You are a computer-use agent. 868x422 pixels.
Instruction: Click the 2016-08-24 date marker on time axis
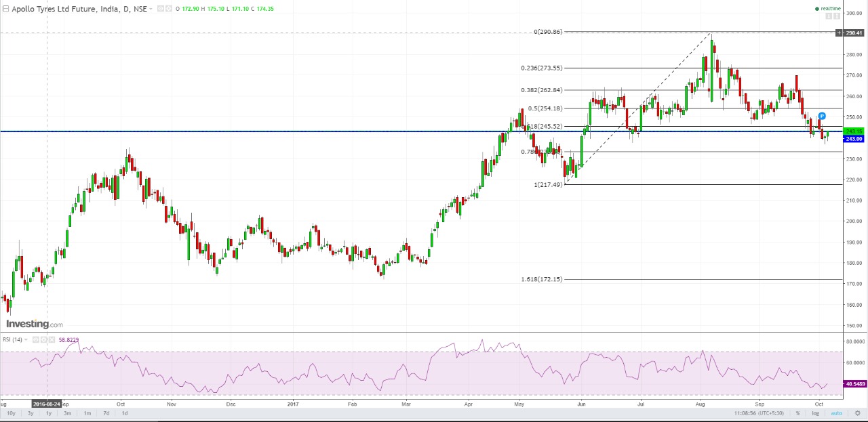[46, 403]
